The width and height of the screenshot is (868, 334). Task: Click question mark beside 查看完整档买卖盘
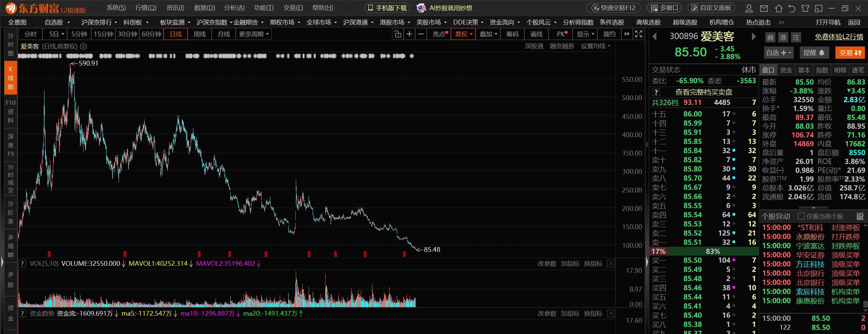[x=656, y=92]
